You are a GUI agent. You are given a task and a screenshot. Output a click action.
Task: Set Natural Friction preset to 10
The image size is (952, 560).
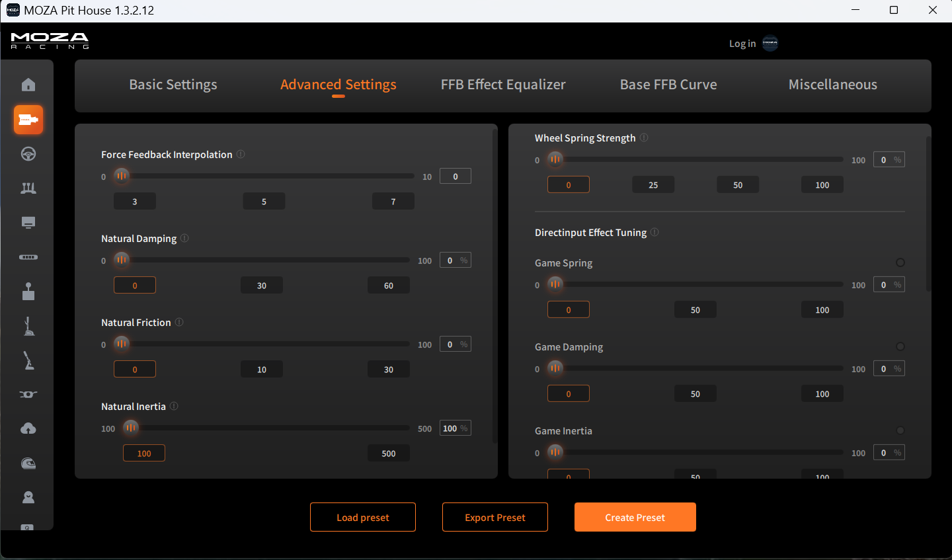pyautogui.click(x=262, y=370)
